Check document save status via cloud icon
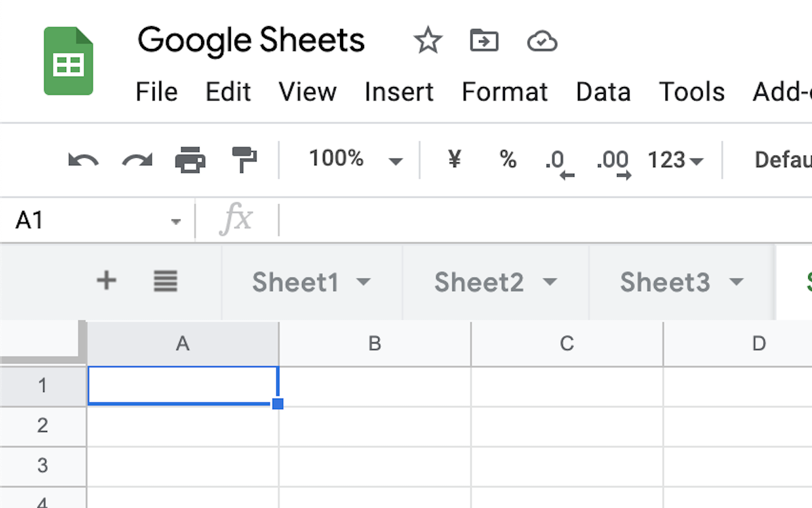This screenshot has height=508, width=812. (x=541, y=40)
